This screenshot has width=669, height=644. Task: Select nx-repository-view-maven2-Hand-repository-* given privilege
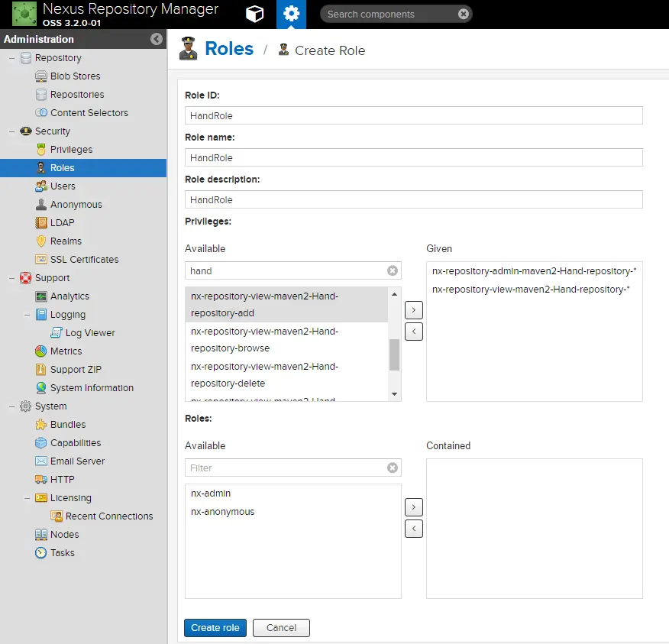coord(534,290)
